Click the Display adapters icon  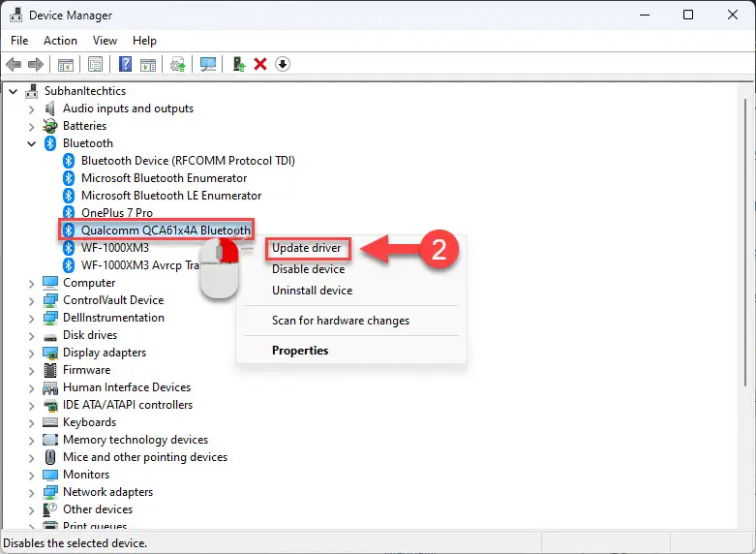50,353
